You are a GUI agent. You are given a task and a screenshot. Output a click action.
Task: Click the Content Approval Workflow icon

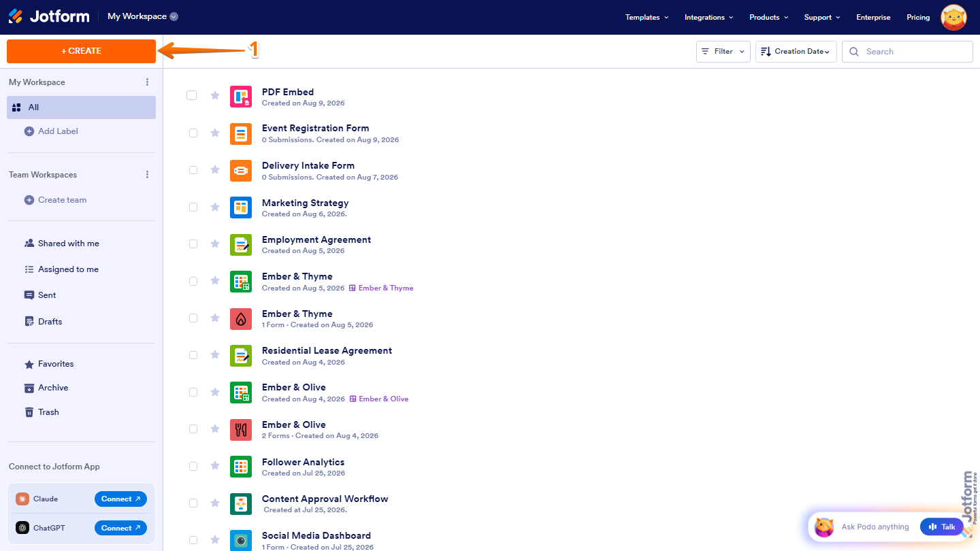click(241, 503)
